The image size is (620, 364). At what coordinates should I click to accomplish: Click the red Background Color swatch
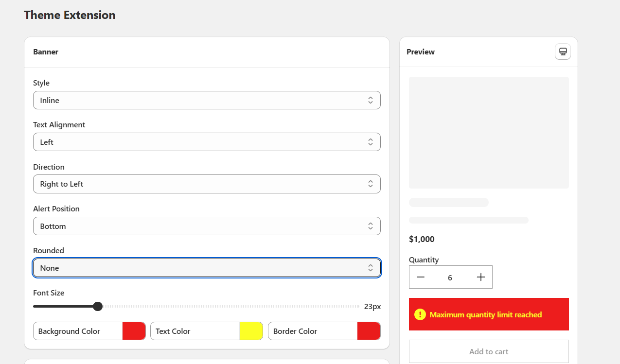(x=134, y=331)
